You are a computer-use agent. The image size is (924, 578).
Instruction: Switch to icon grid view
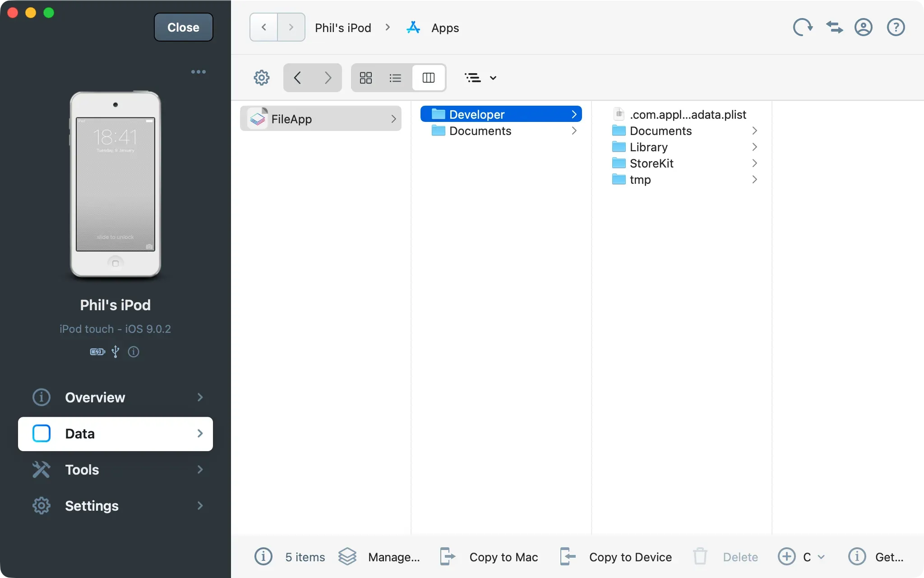[366, 78]
